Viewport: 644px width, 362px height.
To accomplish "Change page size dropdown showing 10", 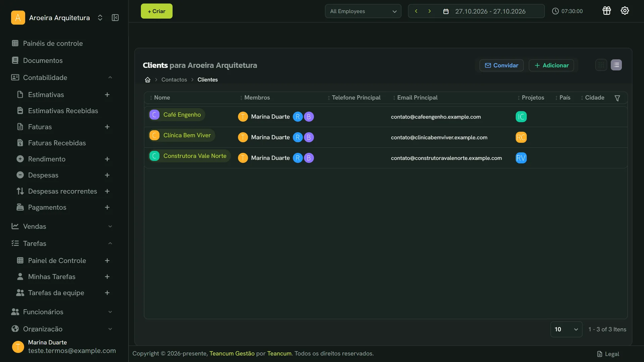I will 566,329.
